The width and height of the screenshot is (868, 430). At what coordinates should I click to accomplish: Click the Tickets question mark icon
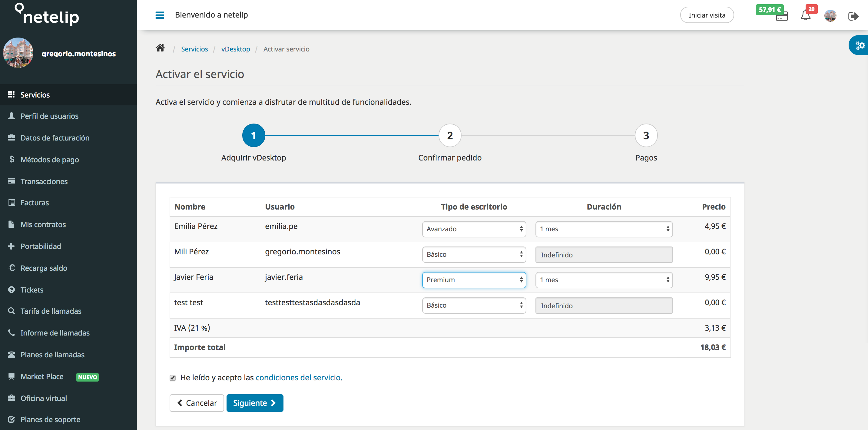12,289
